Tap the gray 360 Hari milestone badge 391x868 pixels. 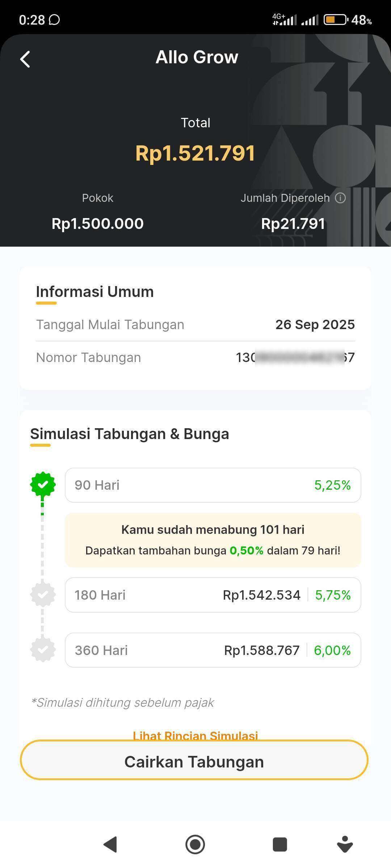(43, 650)
